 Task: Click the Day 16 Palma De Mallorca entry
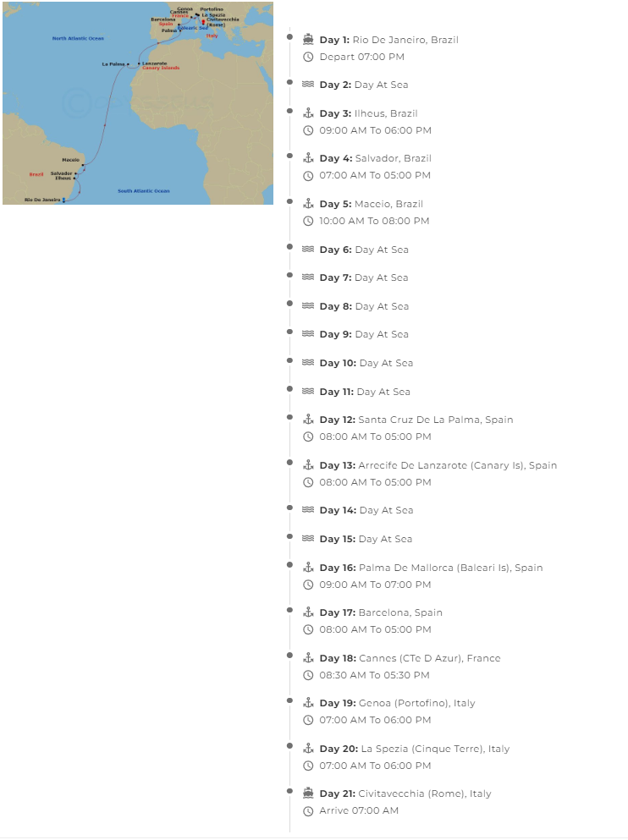click(431, 568)
